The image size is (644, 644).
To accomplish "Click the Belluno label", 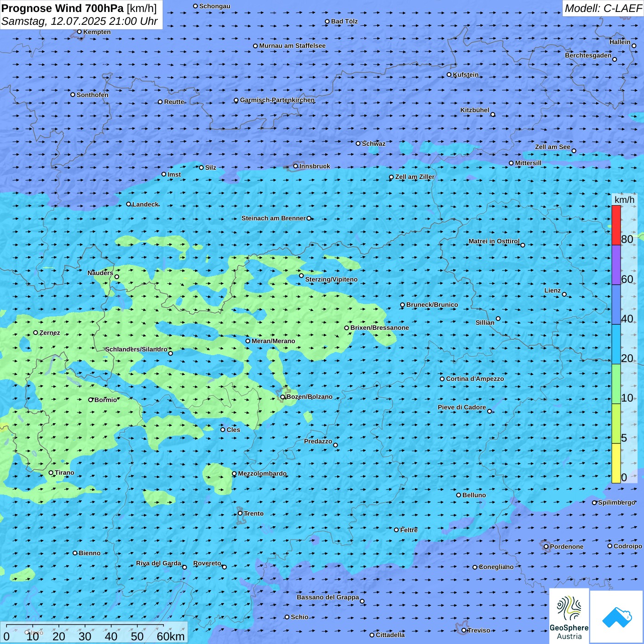I will pos(474,495).
